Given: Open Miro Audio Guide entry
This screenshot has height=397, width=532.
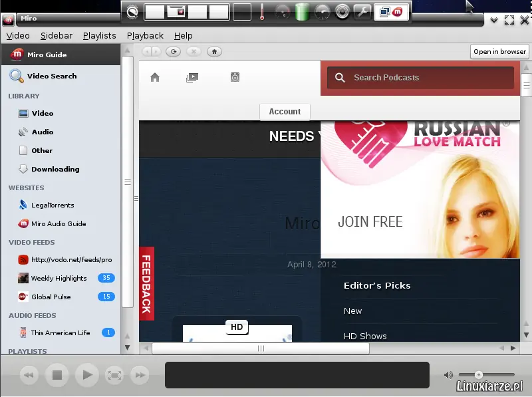Looking at the screenshot, I should [x=59, y=224].
